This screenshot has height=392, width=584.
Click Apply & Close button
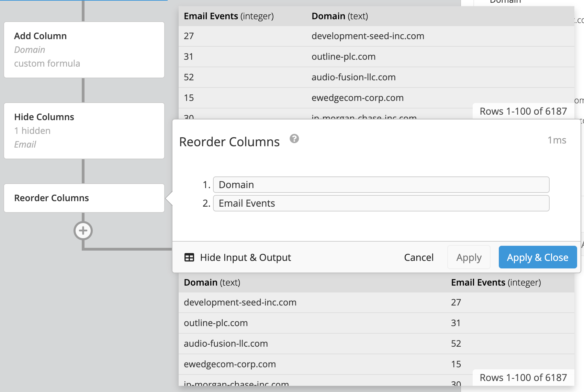538,257
